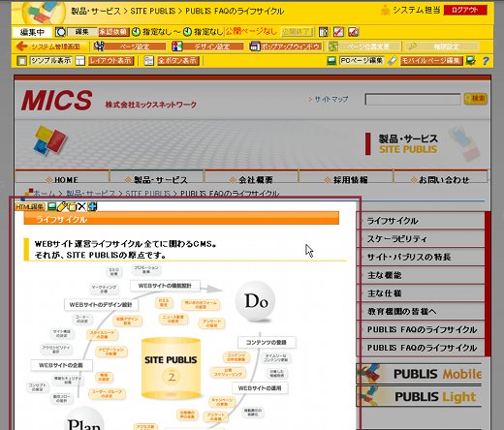504x430 pixels.
Task: Click the 権限設定 button
Action: [x=446, y=46]
